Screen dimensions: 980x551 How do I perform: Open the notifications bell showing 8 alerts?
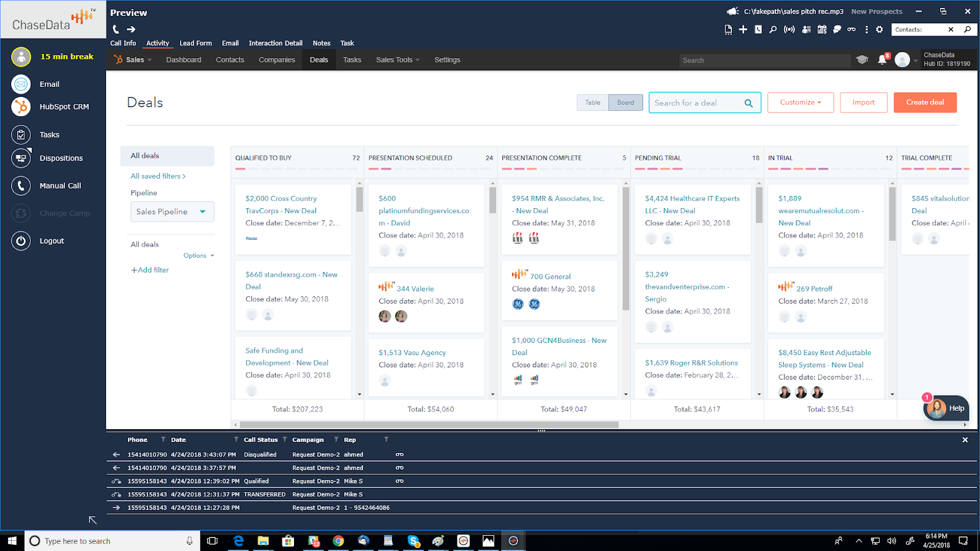pos(882,59)
